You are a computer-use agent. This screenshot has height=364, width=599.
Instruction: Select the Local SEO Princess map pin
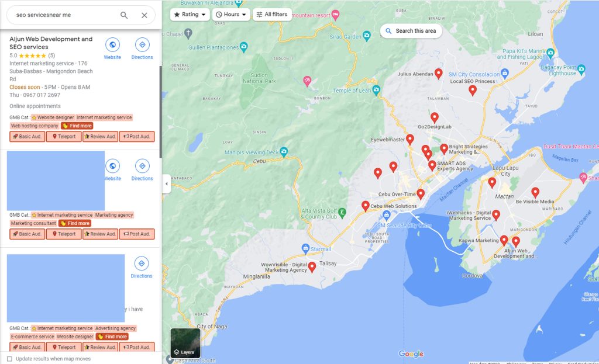point(473,90)
